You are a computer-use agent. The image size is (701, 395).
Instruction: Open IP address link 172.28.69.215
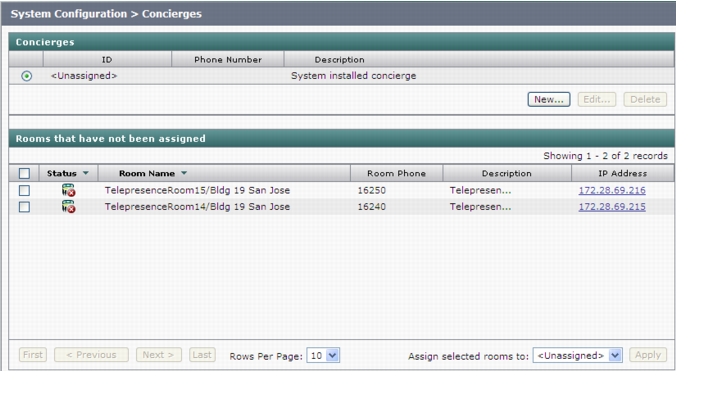pyautogui.click(x=612, y=207)
